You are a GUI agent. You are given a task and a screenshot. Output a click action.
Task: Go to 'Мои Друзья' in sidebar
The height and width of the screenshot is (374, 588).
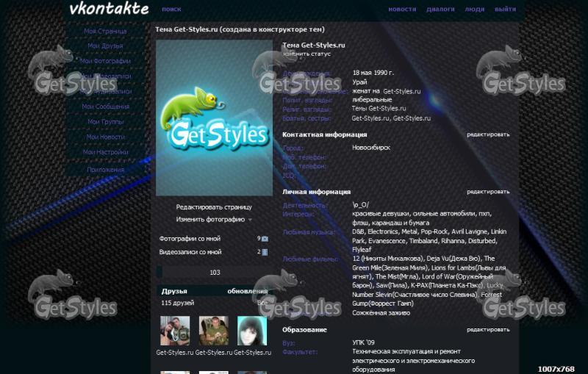(105, 46)
